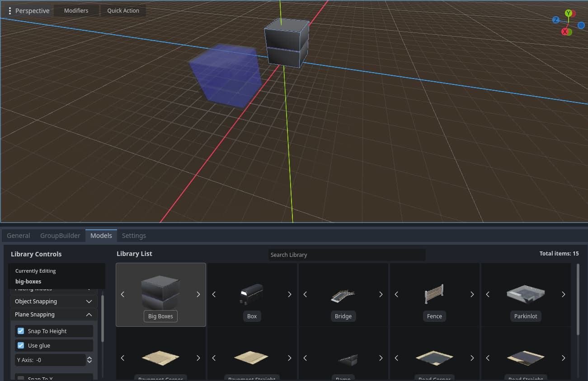Viewport: 588px width, 381px height.
Task: Show previous variant of Box item
Action: click(x=214, y=294)
